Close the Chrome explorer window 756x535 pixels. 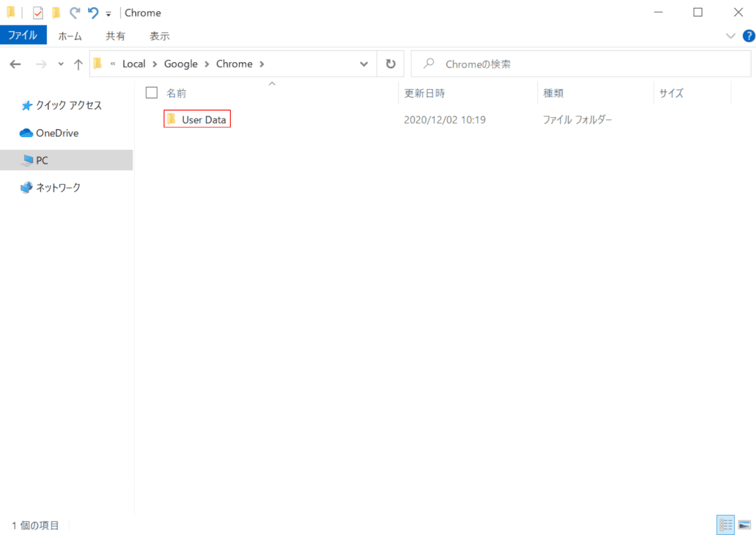(x=738, y=12)
